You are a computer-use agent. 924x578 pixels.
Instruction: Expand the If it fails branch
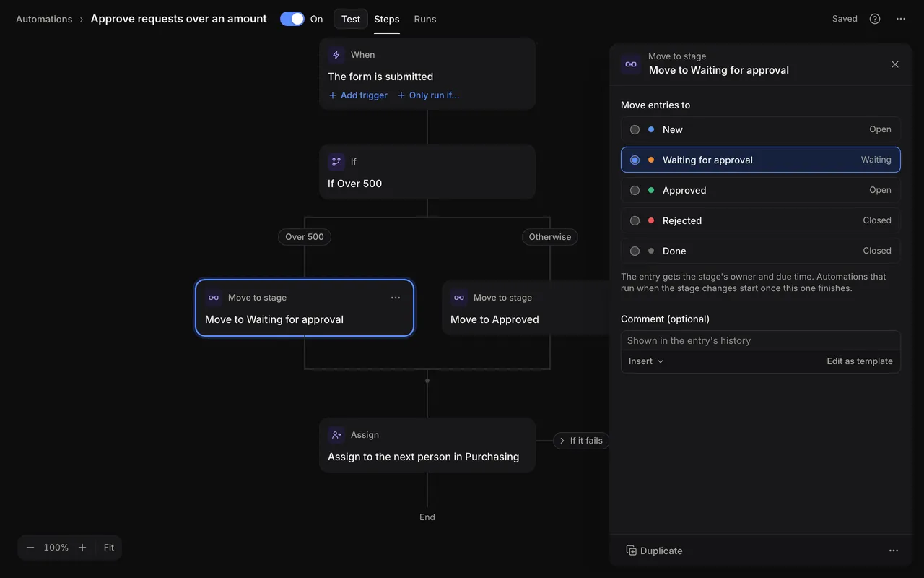pyautogui.click(x=581, y=441)
